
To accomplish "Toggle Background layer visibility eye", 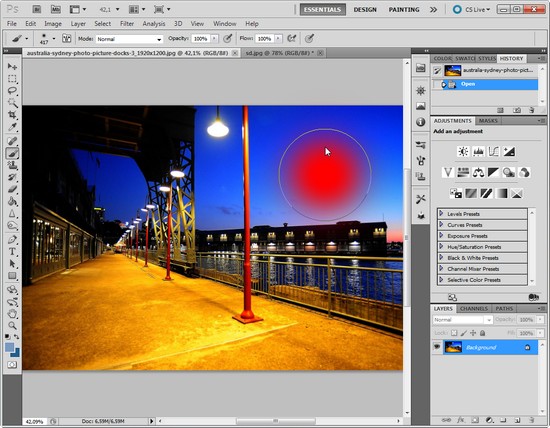I will (437, 347).
